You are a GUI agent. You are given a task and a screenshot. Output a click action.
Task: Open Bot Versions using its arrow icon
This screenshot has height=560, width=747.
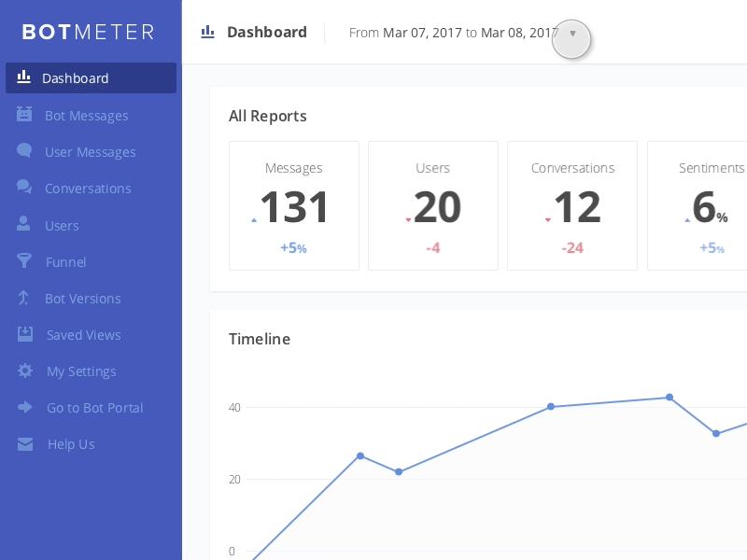click(24, 298)
